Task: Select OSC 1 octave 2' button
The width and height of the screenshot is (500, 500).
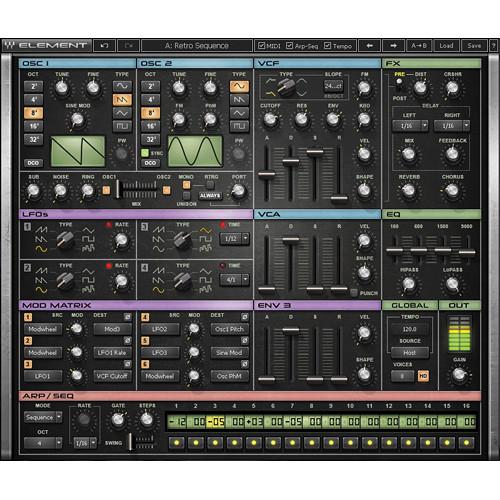Action: click(34, 86)
